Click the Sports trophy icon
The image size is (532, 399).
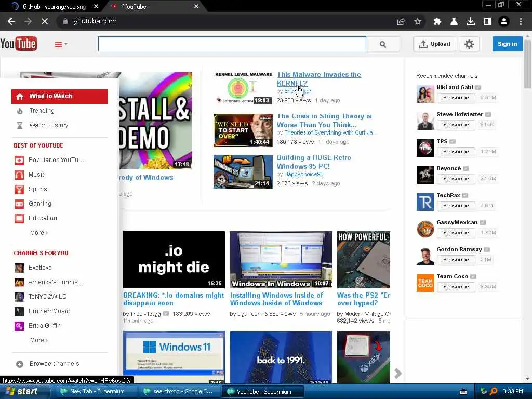tap(19, 189)
